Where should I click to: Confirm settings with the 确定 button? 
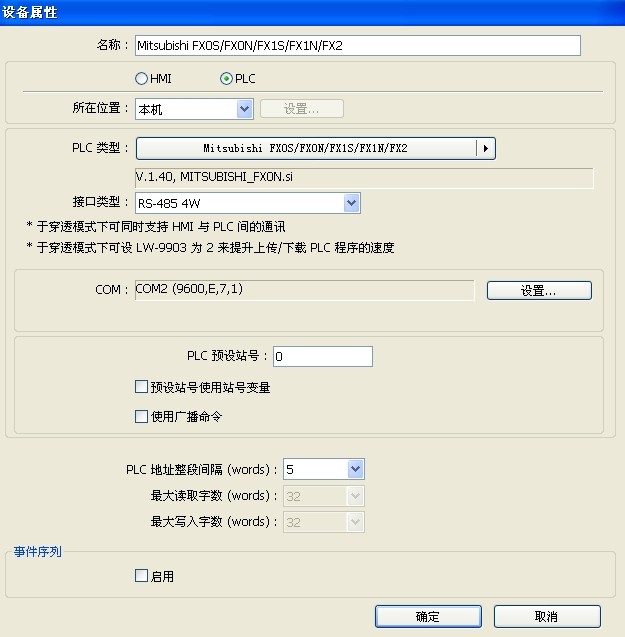coord(428,616)
